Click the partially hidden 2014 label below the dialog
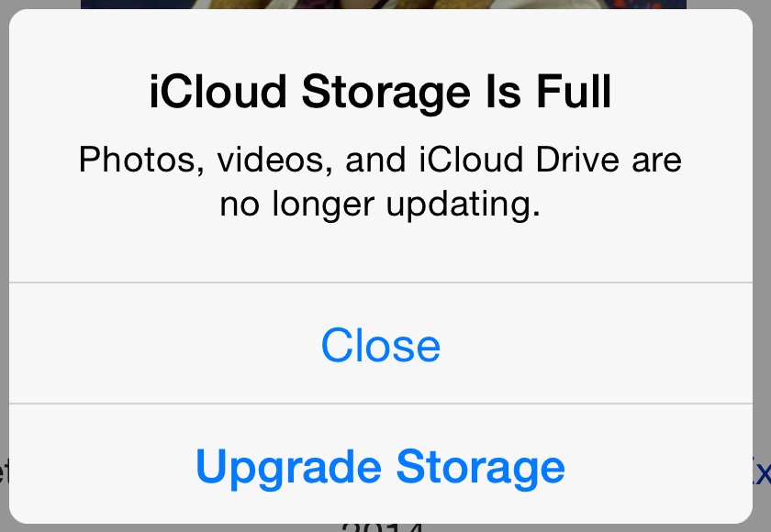 click(383, 527)
